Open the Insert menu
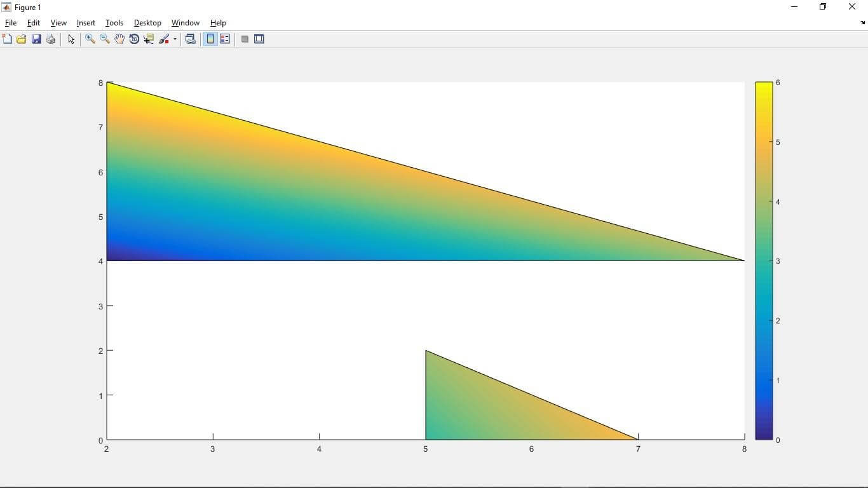 85,22
